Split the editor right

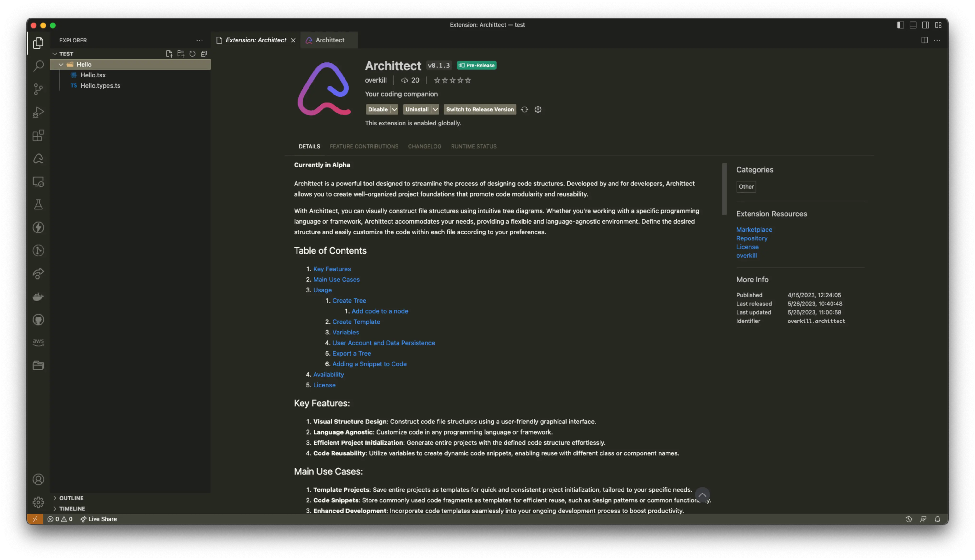[925, 40]
